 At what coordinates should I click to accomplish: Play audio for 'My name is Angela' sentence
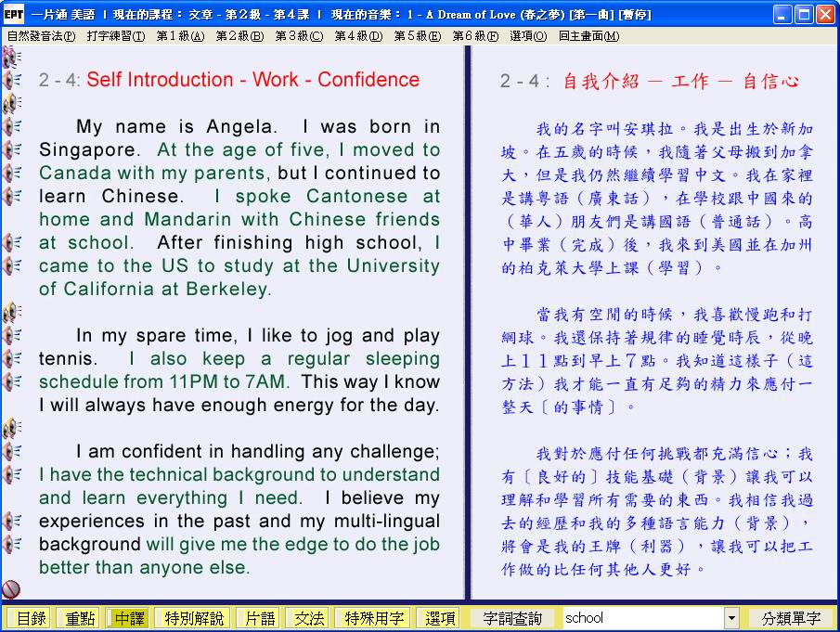(x=11, y=126)
